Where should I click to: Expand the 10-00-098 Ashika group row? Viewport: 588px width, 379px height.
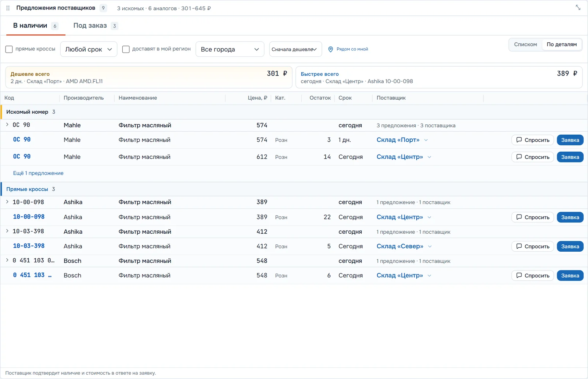7,202
